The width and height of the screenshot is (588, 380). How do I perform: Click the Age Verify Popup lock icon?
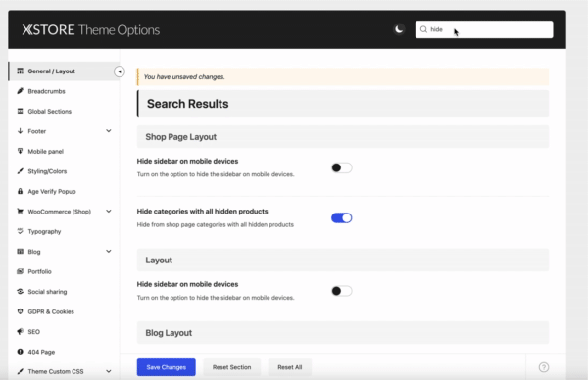click(21, 191)
